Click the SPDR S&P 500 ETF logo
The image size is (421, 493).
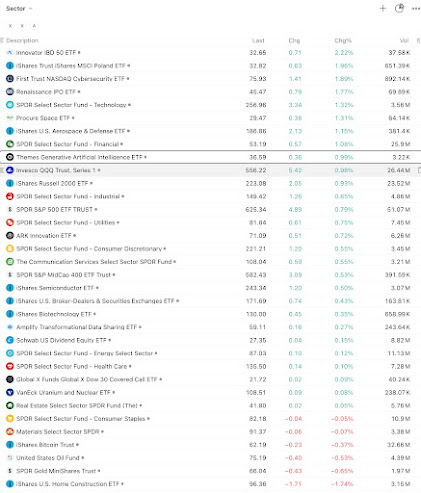point(10,209)
